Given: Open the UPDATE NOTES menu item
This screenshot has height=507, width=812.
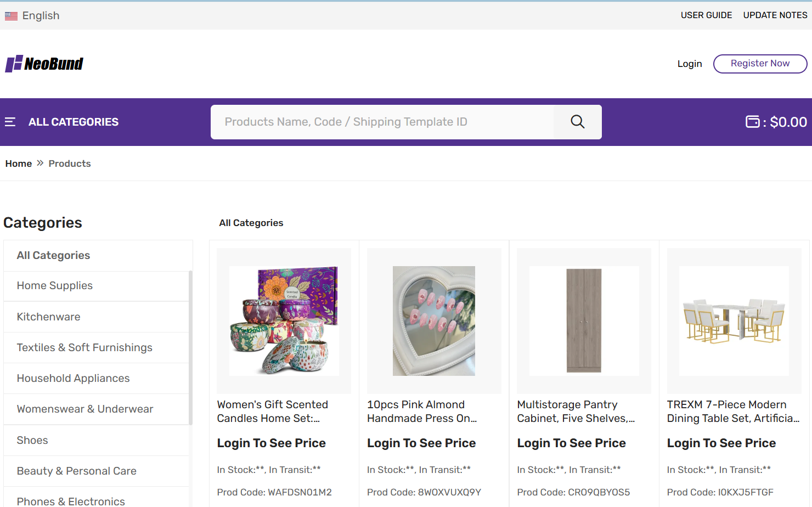Looking at the screenshot, I should coord(775,15).
